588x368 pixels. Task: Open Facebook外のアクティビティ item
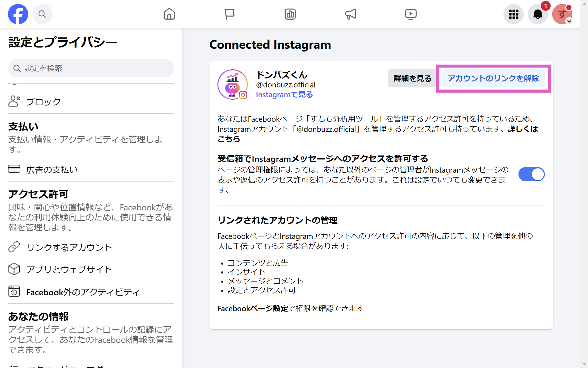tap(83, 292)
